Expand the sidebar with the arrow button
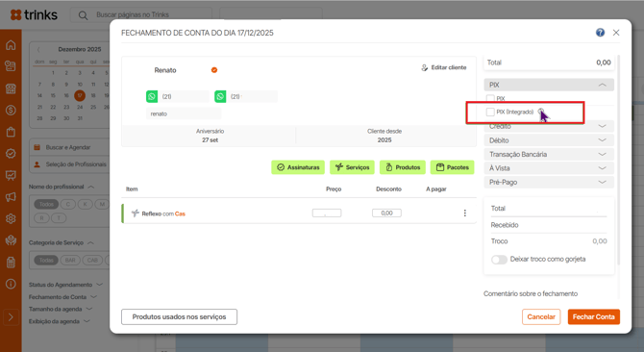This screenshot has width=644, height=352. tap(11, 317)
